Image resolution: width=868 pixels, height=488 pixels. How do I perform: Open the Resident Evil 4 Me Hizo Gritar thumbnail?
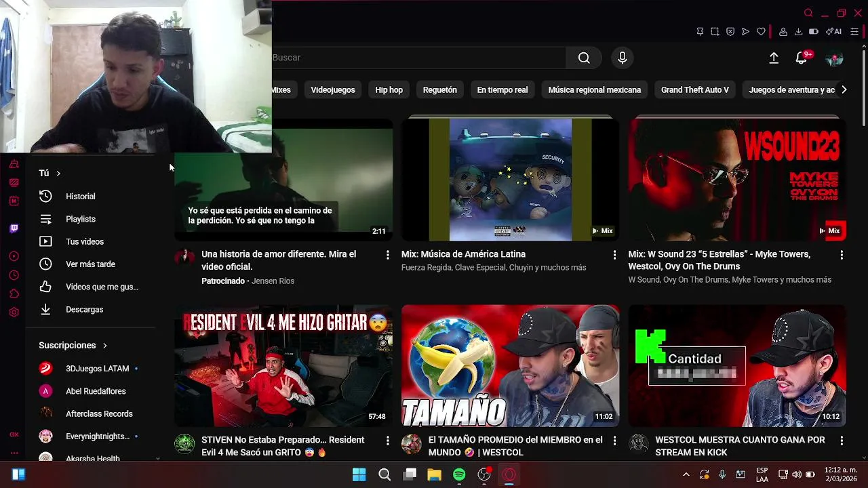coord(283,365)
